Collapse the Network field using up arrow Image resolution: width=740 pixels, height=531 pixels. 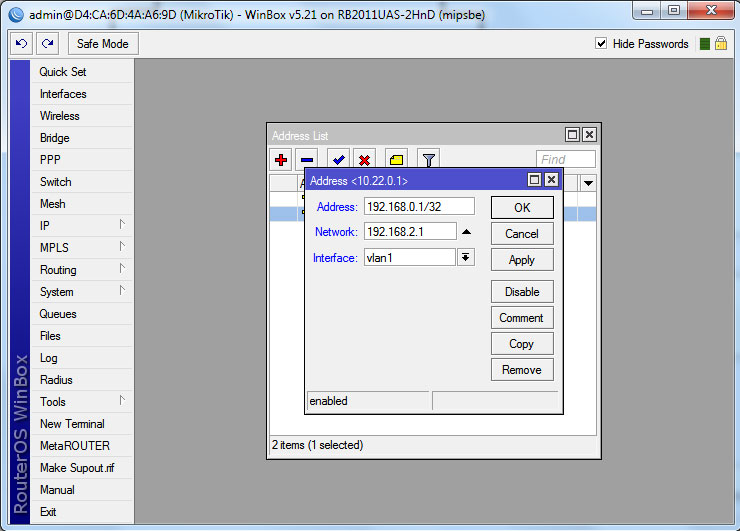click(466, 232)
